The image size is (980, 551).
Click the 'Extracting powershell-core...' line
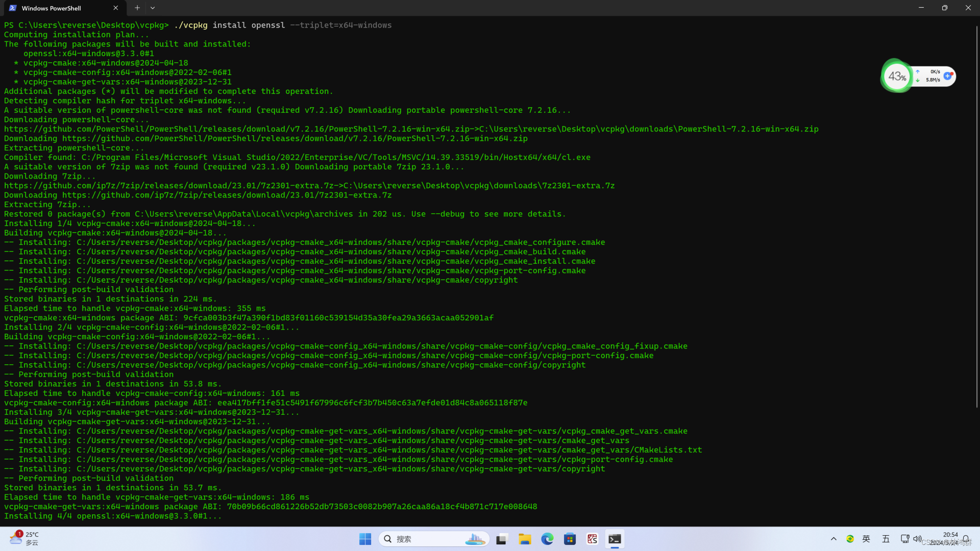click(74, 148)
